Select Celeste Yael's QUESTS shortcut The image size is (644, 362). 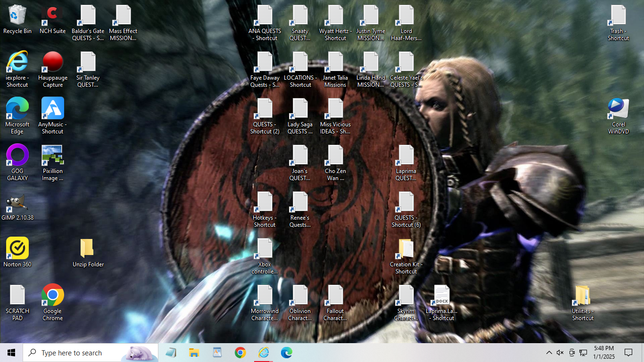pyautogui.click(x=406, y=69)
